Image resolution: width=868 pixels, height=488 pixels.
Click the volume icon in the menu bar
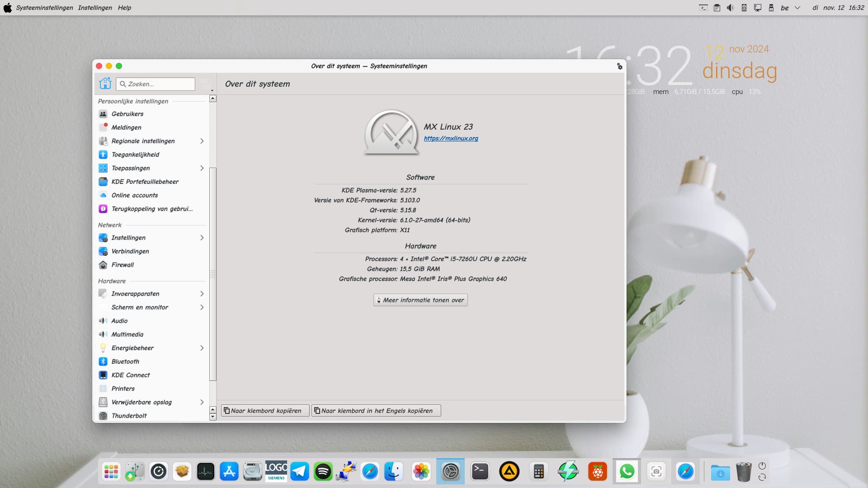coord(730,8)
